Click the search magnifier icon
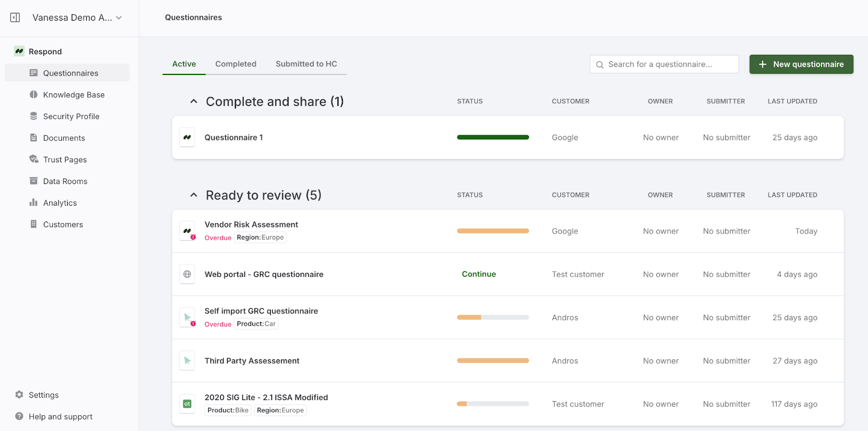The height and width of the screenshot is (431, 868). pyautogui.click(x=600, y=65)
